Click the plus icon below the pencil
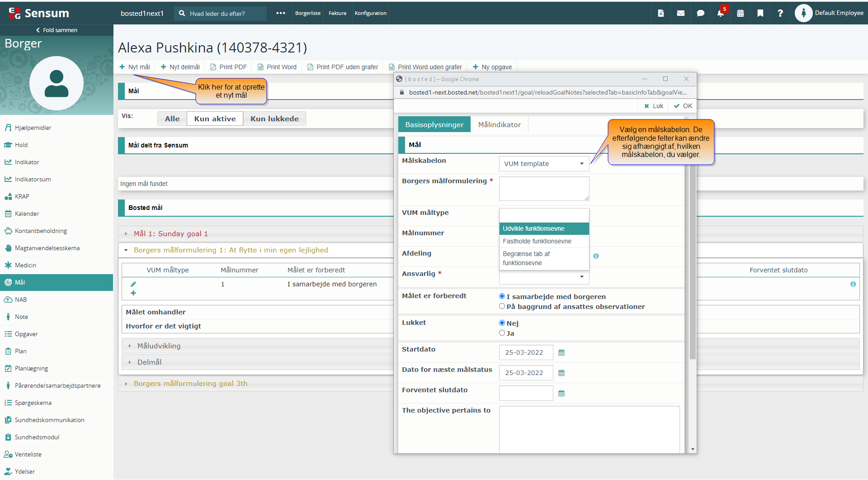868x480 pixels. (133, 293)
